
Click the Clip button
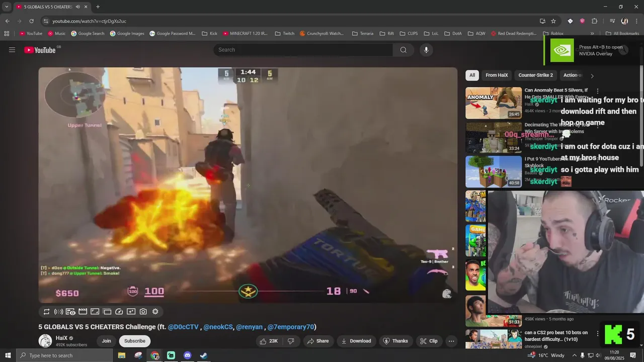coord(429,341)
